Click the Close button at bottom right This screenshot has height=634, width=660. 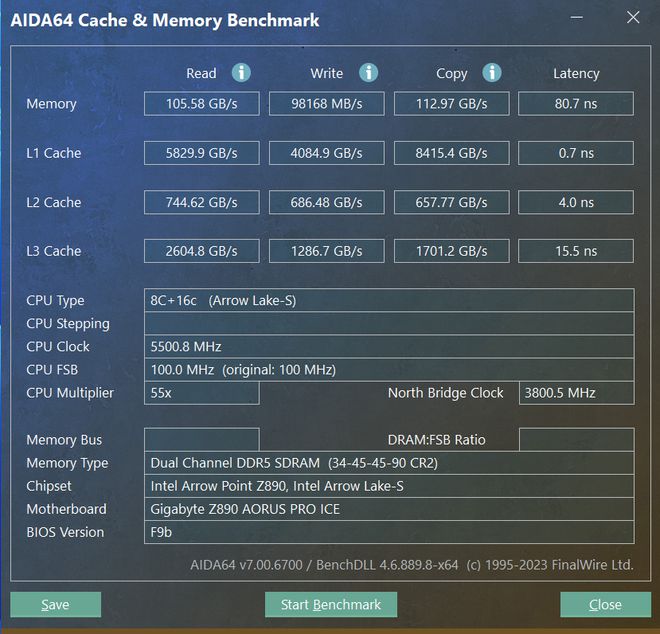[605, 605]
